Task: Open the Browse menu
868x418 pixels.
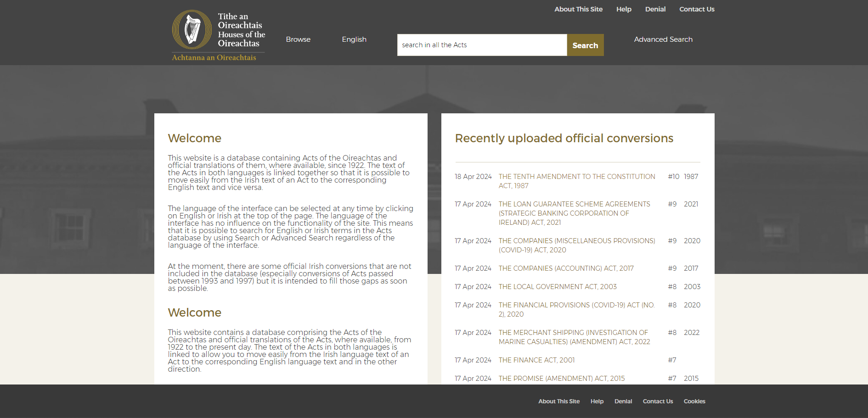Action: (x=298, y=39)
